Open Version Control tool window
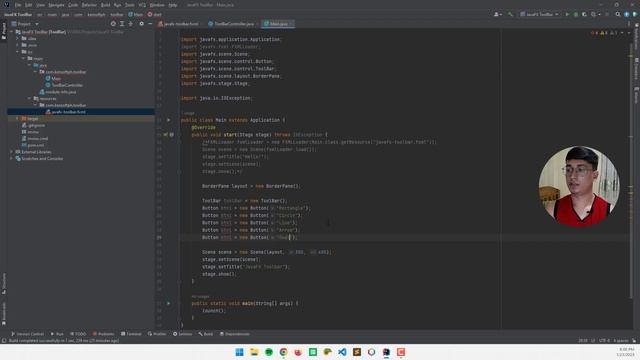 [x=28, y=334]
